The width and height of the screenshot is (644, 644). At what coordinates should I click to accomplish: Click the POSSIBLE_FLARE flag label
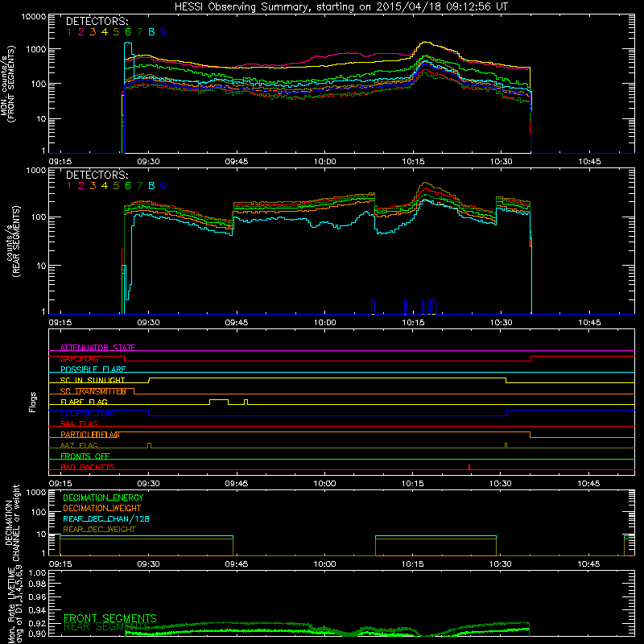pos(93,369)
